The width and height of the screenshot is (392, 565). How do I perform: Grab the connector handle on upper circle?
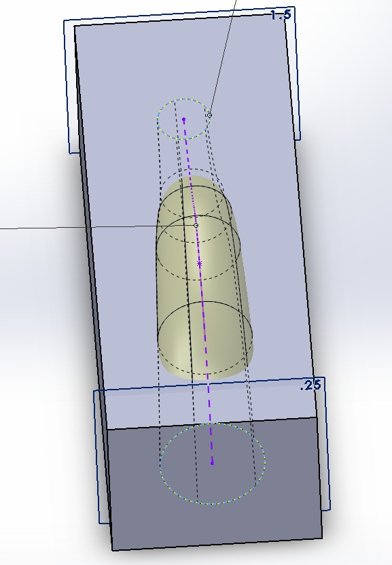(x=209, y=116)
